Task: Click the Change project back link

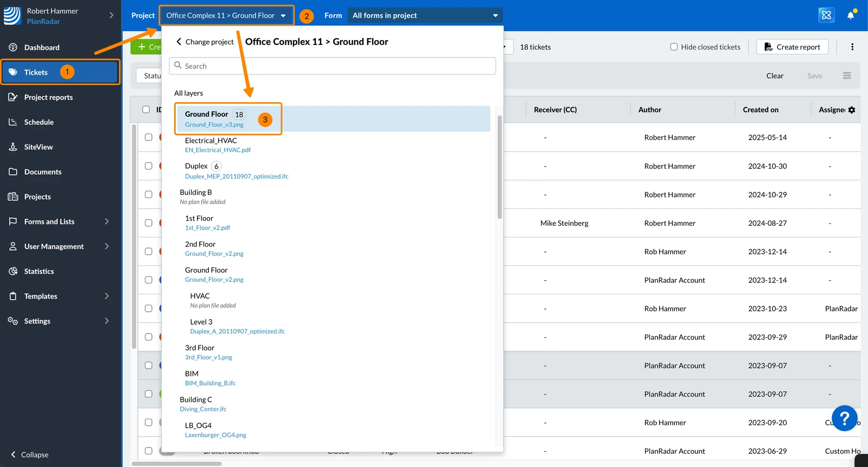Action: 205,42
